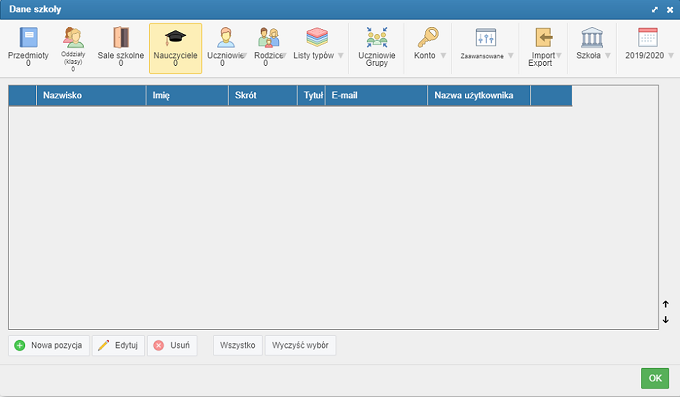Open the Uczniowie Grupy icon
Image resolution: width=680 pixels, height=397 pixels.
376,37
